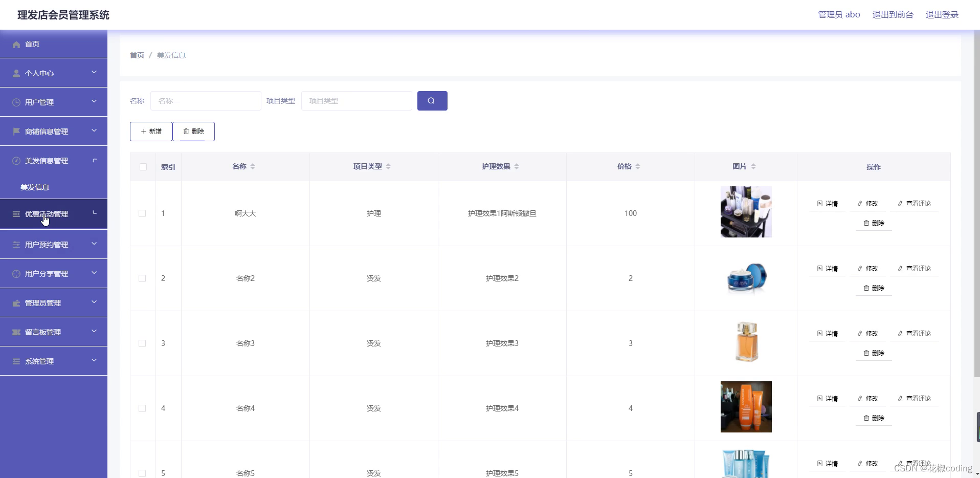Sort 名称 column using its sort arrows
Viewport: 980px width, 478px height.
point(253,166)
